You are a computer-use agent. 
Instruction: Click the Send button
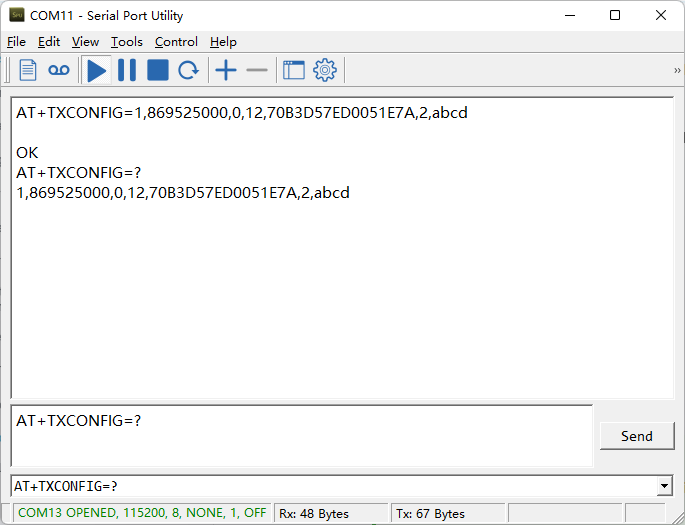coord(637,436)
